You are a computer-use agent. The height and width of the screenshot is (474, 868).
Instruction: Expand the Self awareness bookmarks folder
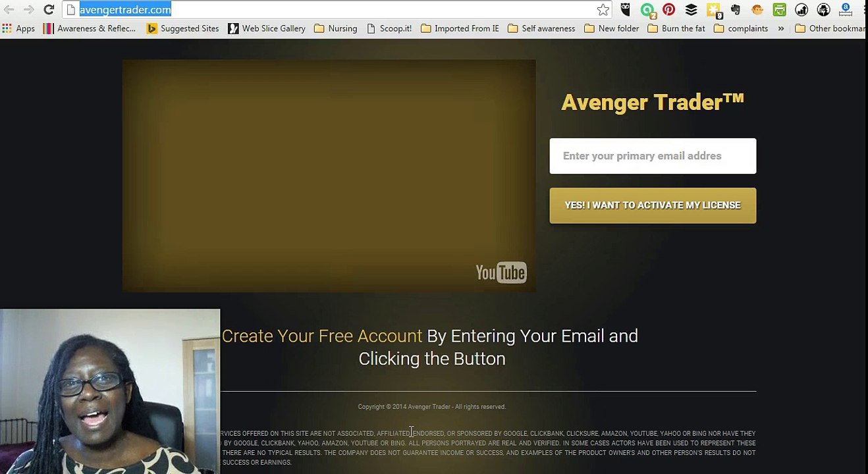point(541,28)
